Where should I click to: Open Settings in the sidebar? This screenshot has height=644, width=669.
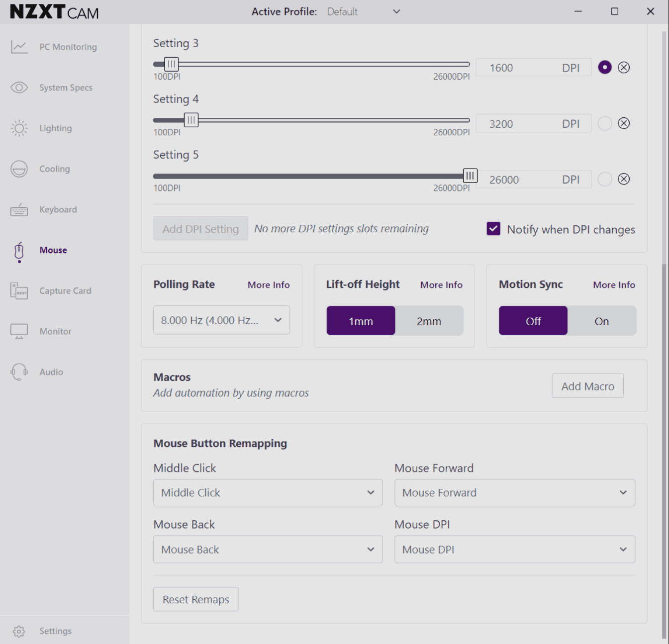coord(55,631)
